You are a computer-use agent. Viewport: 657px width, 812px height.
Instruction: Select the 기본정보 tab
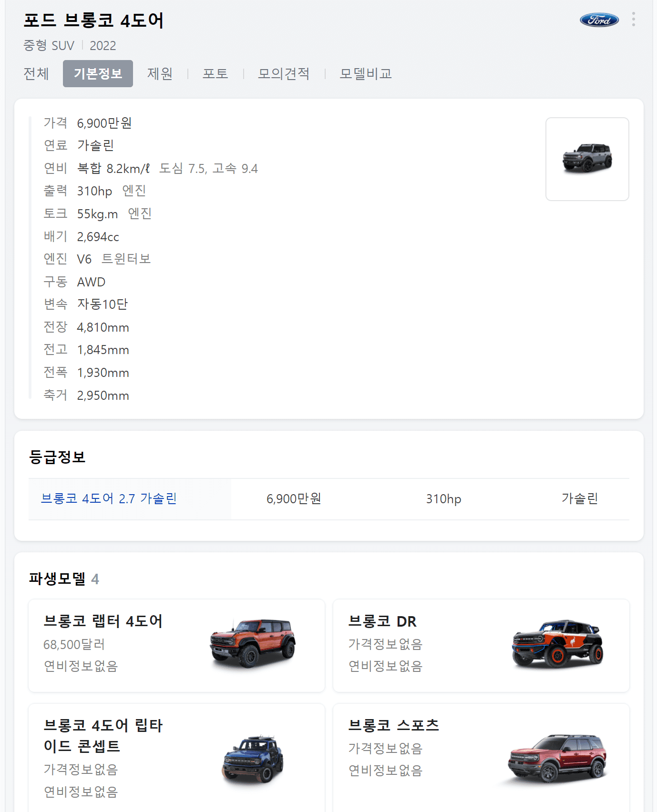click(98, 73)
